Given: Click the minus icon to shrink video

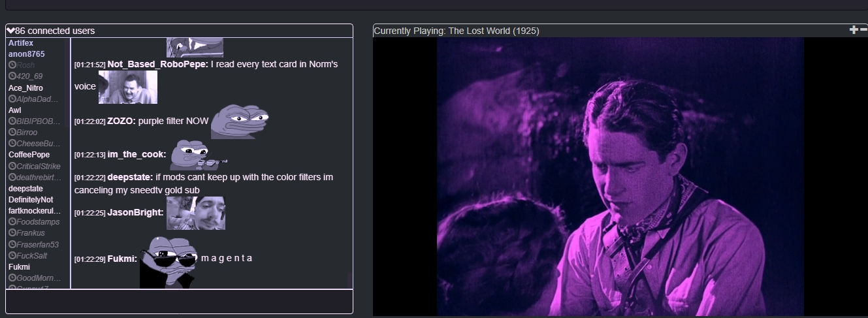Looking at the screenshot, I should click(x=863, y=29).
